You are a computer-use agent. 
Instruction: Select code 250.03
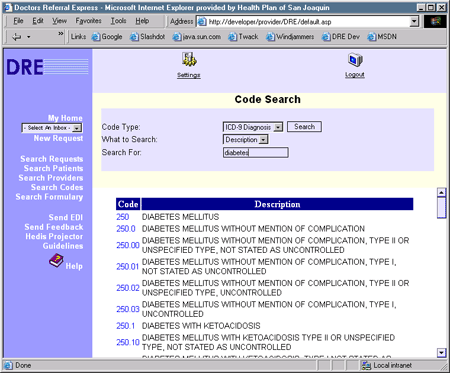pos(128,309)
